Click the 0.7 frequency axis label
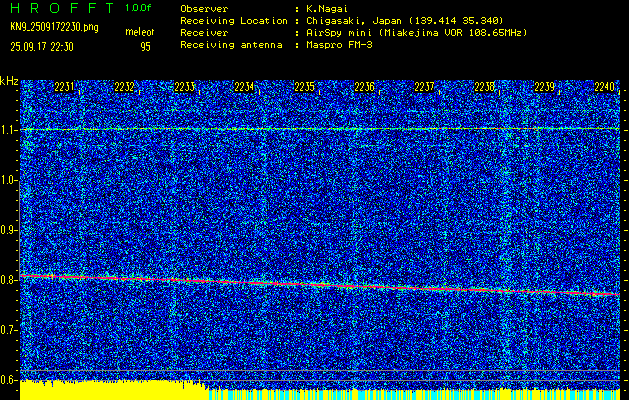This screenshot has width=629, height=400. (x=8, y=330)
